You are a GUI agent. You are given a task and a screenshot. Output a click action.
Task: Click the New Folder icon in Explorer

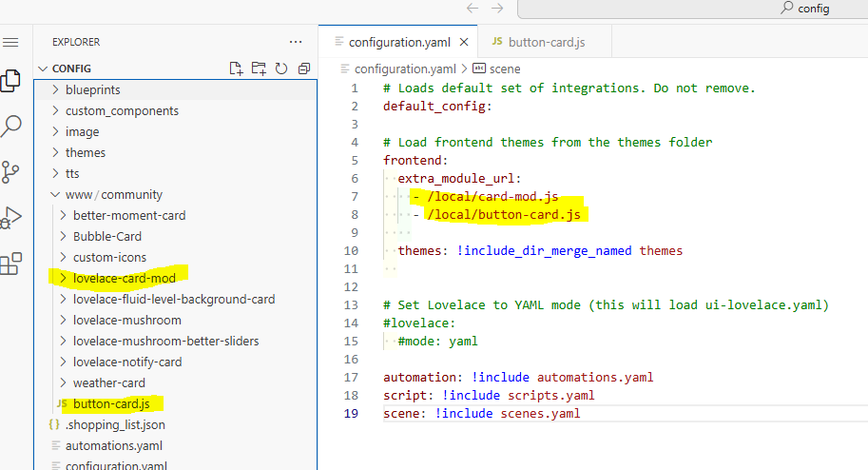click(x=259, y=69)
